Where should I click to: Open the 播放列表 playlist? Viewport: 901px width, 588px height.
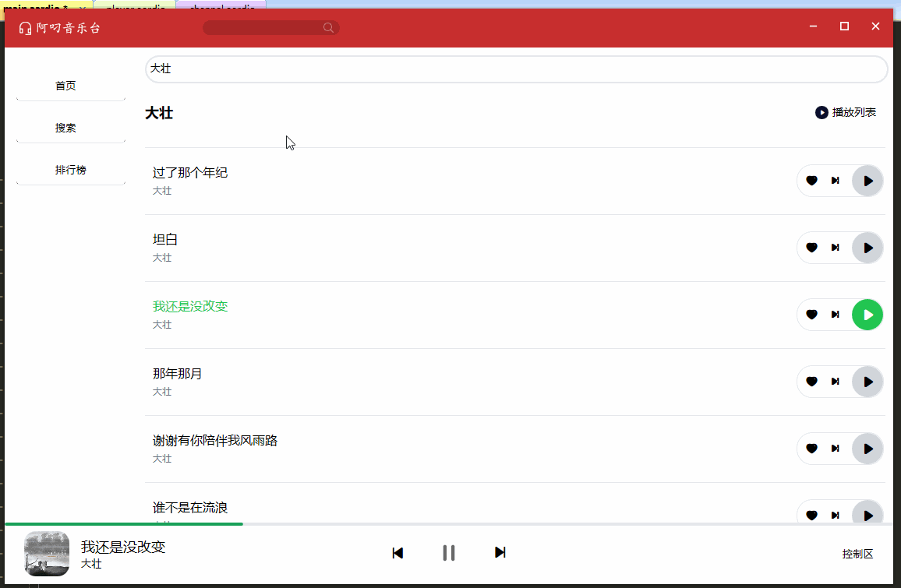pos(846,113)
